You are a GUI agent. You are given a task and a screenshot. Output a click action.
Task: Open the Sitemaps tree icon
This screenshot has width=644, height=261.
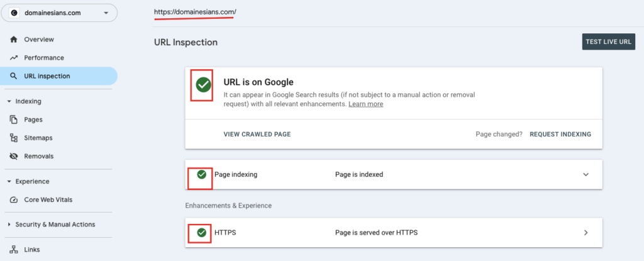[x=14, y=138]
